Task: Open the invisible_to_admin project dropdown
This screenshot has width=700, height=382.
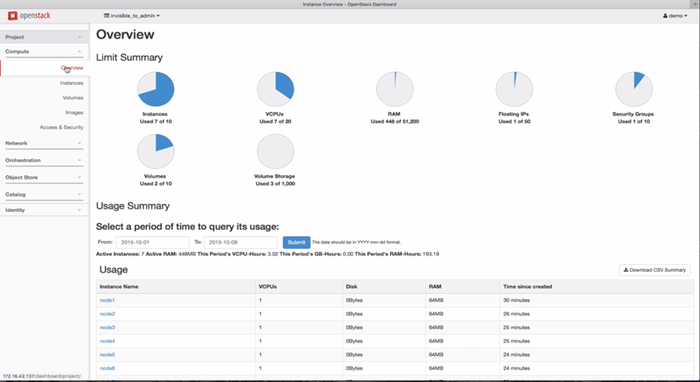Action: click(132, 16)
